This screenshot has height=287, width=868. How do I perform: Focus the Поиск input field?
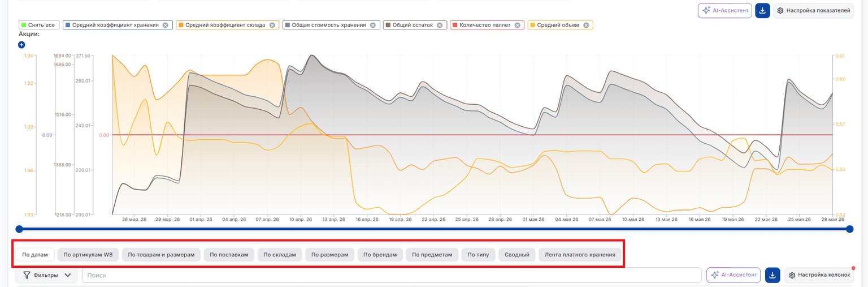(x=392, y=275)
